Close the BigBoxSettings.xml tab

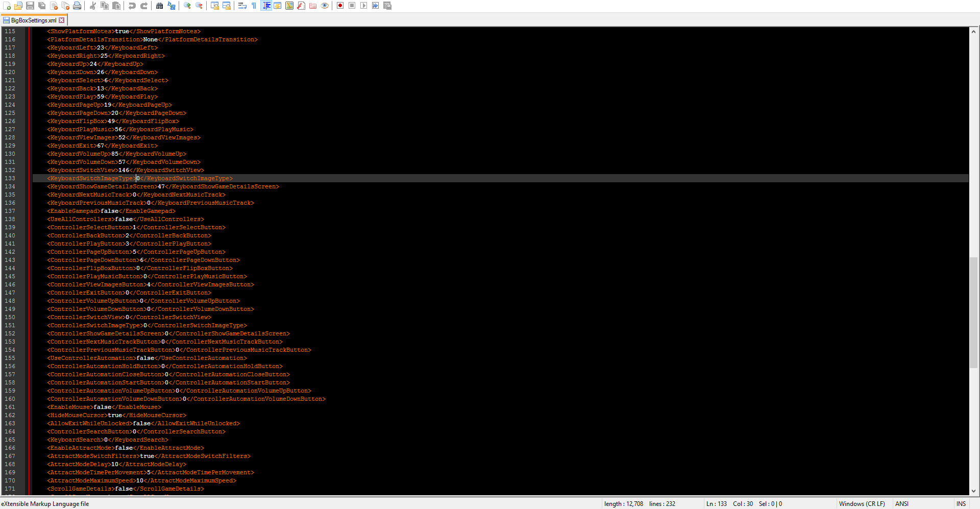tap(62, 20)
